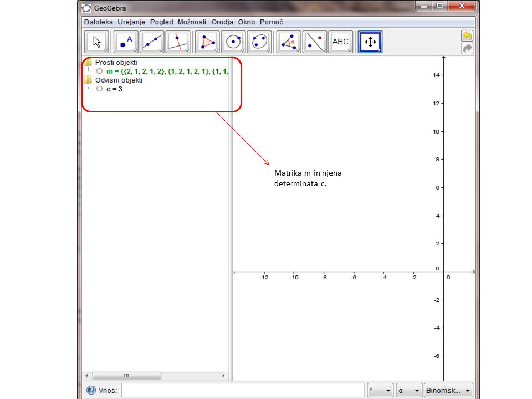This screenshot has width=532, height=399.
Task: Select the Move arrow tool
Action: coord(95,41)
